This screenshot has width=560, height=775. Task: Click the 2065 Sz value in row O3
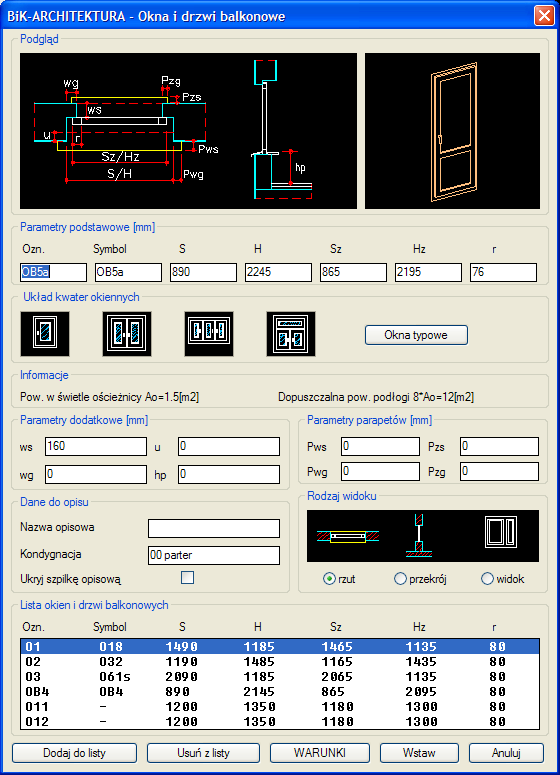(x=338, y=677)
